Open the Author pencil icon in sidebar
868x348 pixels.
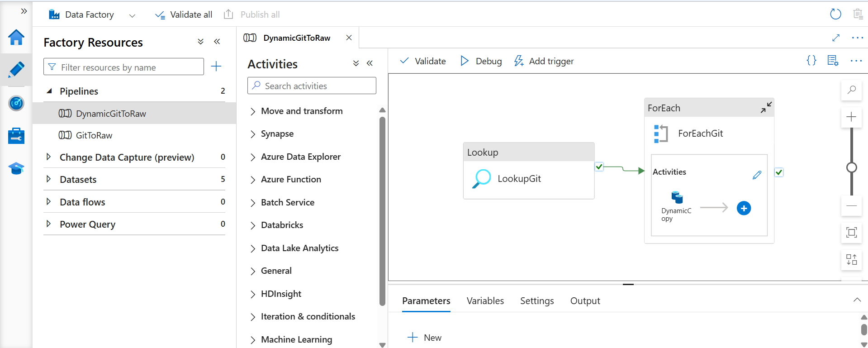(x=16, y=70)
